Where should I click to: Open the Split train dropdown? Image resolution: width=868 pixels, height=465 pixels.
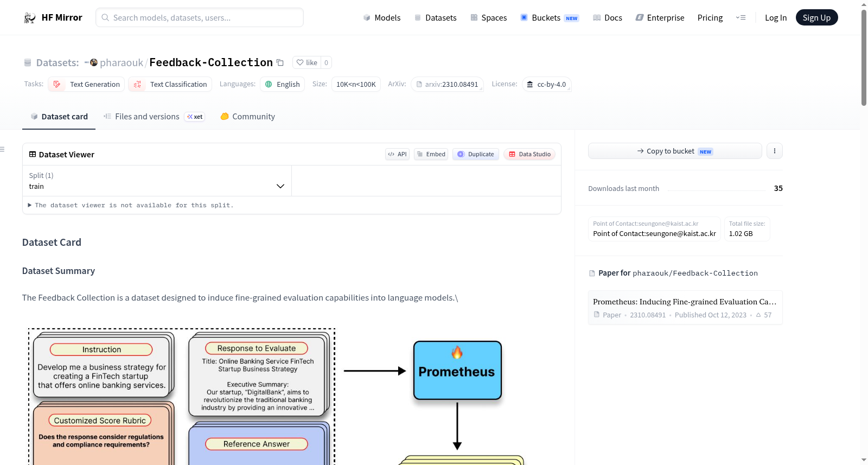(x=157, y=181)
